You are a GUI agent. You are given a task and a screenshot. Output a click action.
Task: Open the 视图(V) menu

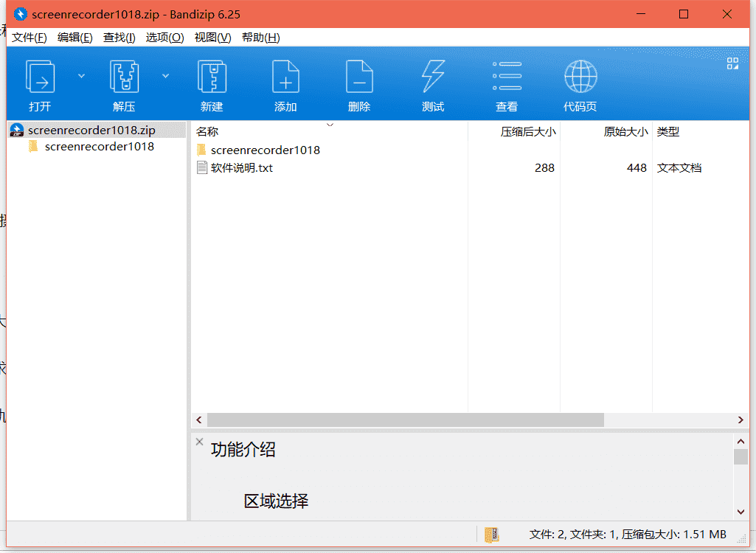[212, 37]
